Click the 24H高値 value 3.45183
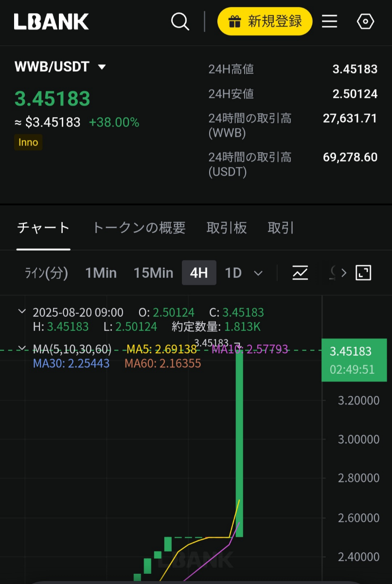 pyautogui.click(x=355, y=69)
